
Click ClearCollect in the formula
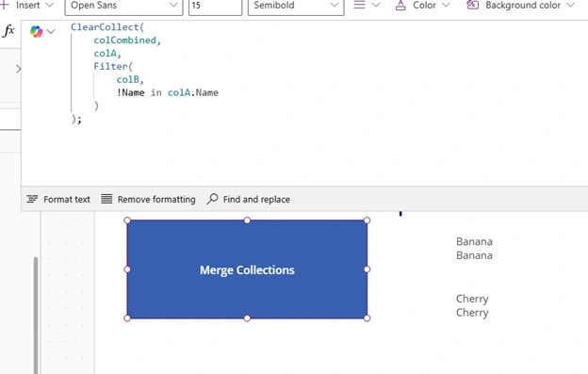(105, 27)
